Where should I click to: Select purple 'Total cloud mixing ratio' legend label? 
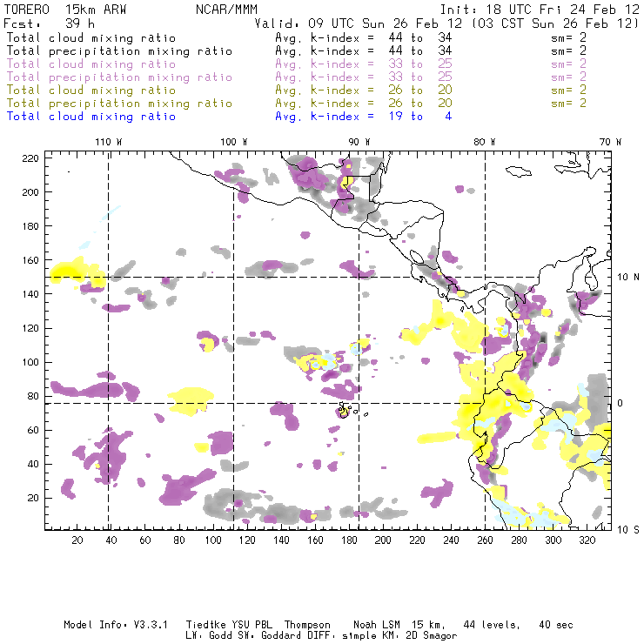91,64
